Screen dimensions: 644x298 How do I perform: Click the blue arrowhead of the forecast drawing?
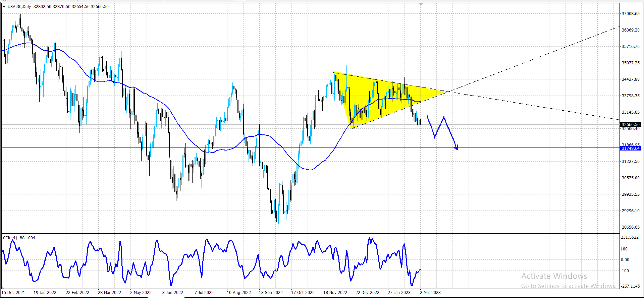[x=457, y=147]
